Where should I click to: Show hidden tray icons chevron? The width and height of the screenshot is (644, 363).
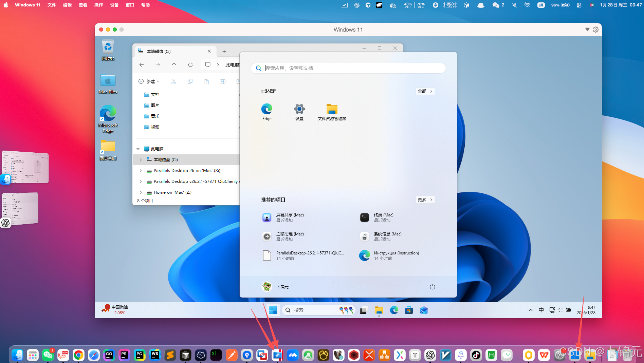click(x=531, y=310)
